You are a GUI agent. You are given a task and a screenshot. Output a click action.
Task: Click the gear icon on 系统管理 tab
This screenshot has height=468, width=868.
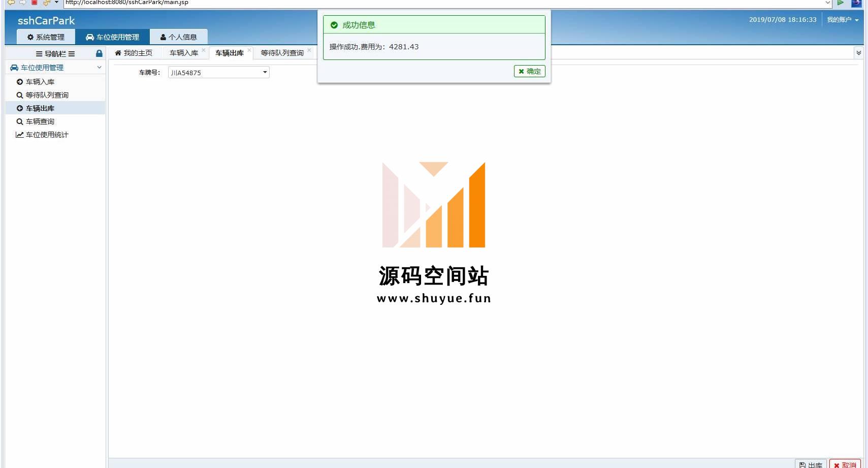coord(30,37)
